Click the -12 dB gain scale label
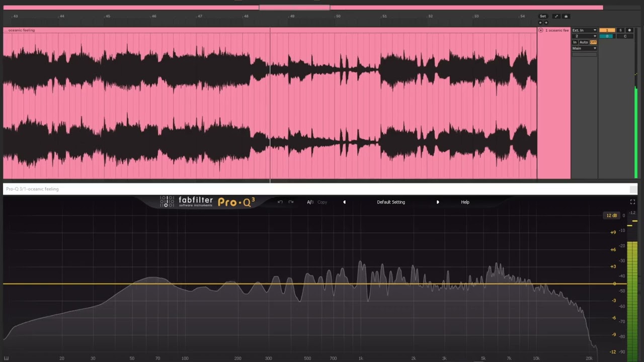Viewport: 644px width, 362px height. click(613, 351)
